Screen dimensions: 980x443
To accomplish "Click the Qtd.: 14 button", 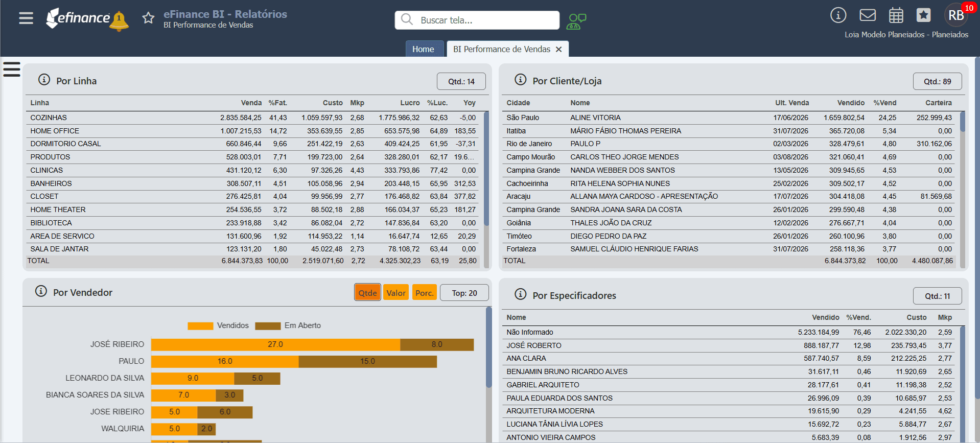I will [461, 81].
